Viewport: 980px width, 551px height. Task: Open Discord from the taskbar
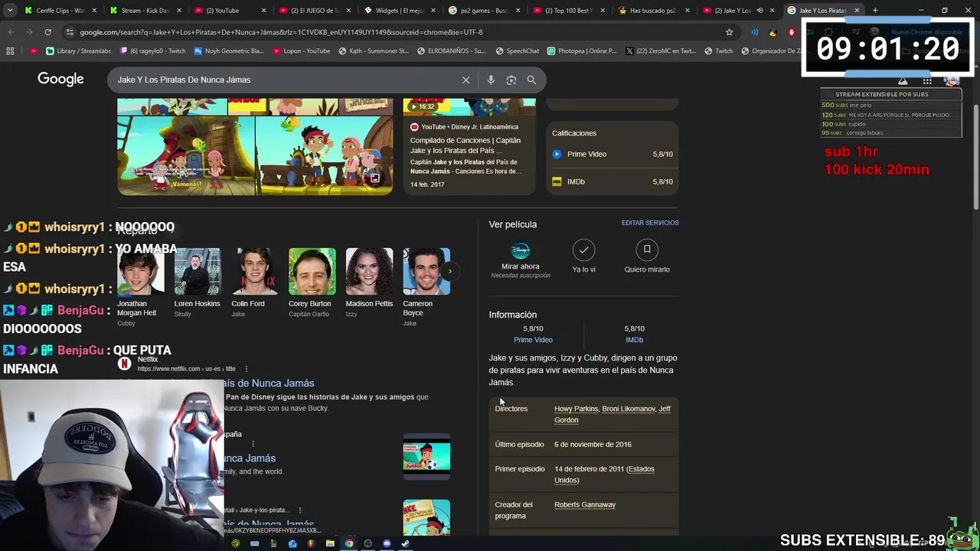coord(387,543)
